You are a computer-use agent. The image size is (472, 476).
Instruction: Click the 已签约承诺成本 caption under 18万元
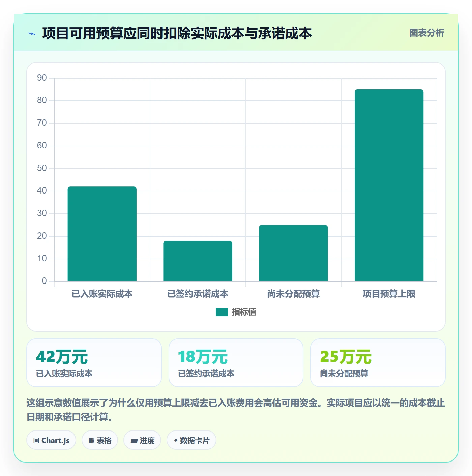[x=206, y=374]
